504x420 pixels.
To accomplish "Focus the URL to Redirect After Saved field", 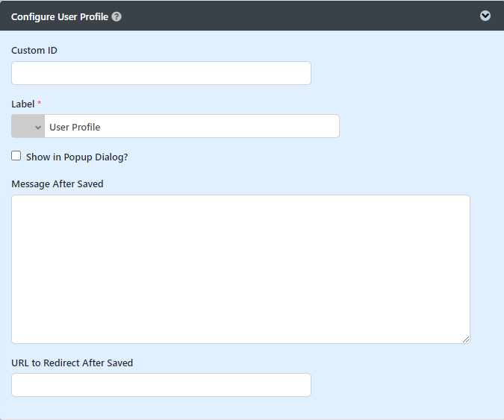I will [161, 385].
